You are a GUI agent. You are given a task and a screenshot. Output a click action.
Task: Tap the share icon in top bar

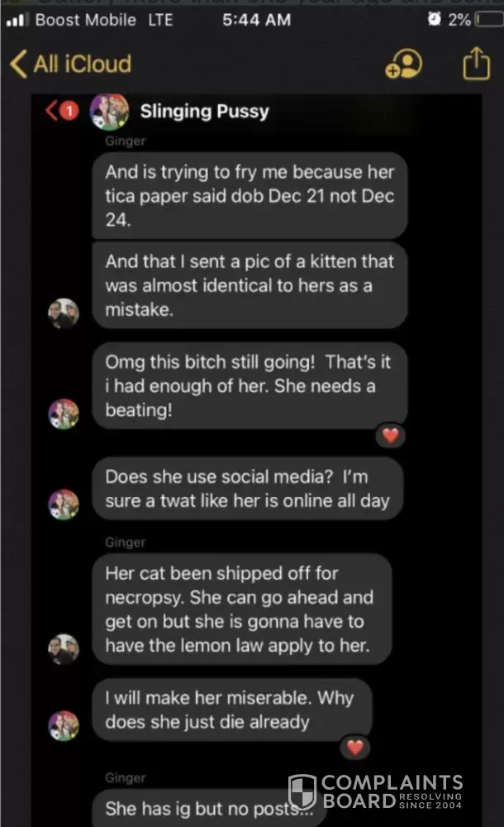476,64
